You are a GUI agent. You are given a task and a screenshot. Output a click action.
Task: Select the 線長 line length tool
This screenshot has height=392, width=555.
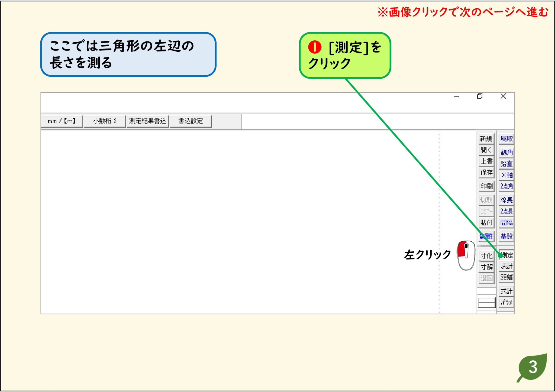point(506,200)
